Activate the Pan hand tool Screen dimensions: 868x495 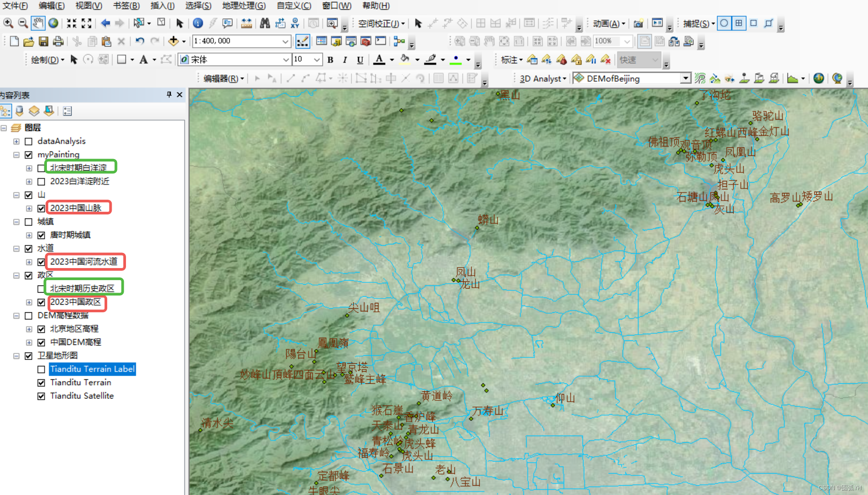click(x=38, y=23)
